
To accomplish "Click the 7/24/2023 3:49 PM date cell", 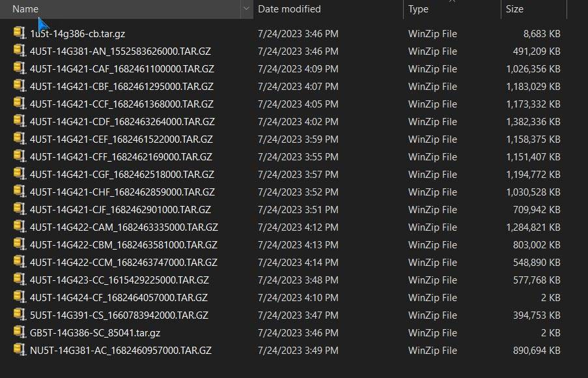I will tap(298, 351).
